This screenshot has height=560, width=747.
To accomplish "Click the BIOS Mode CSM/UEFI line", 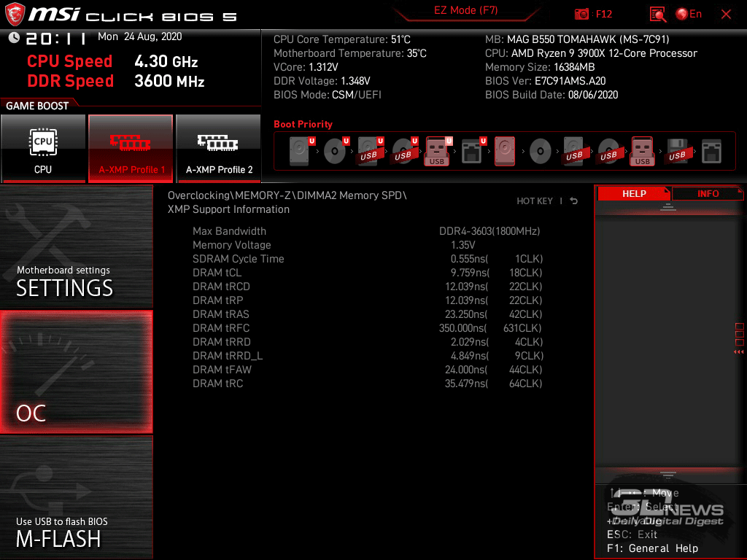I will (328, 95).
